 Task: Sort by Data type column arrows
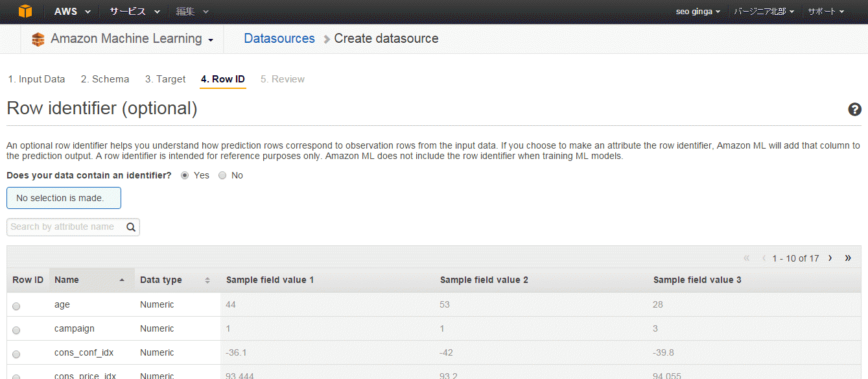tap(207, 280)
